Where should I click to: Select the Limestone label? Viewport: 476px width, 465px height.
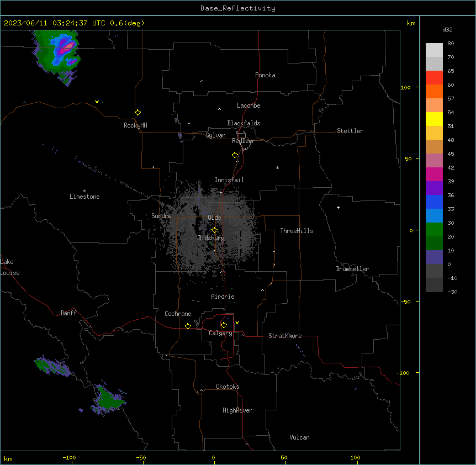click(84, 197)
